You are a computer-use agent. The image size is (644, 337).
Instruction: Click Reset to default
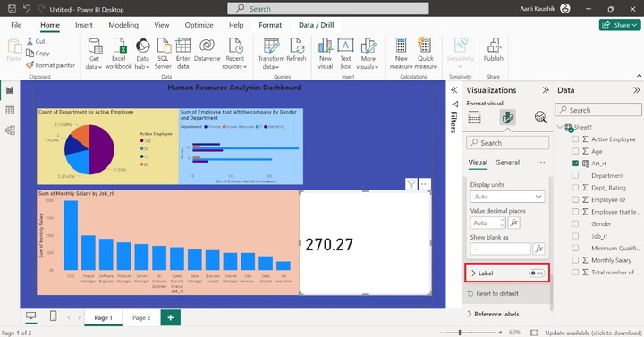tap(493, 293)
